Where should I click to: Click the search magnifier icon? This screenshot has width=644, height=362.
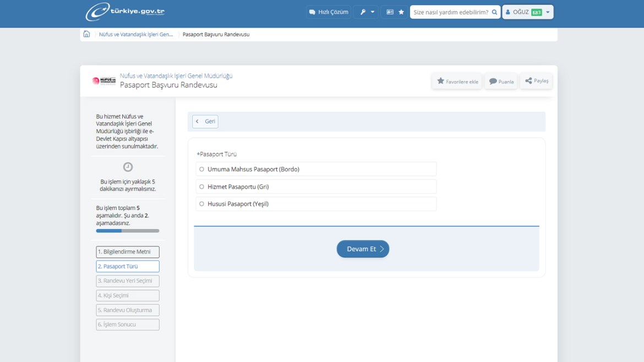click(494, 12)
